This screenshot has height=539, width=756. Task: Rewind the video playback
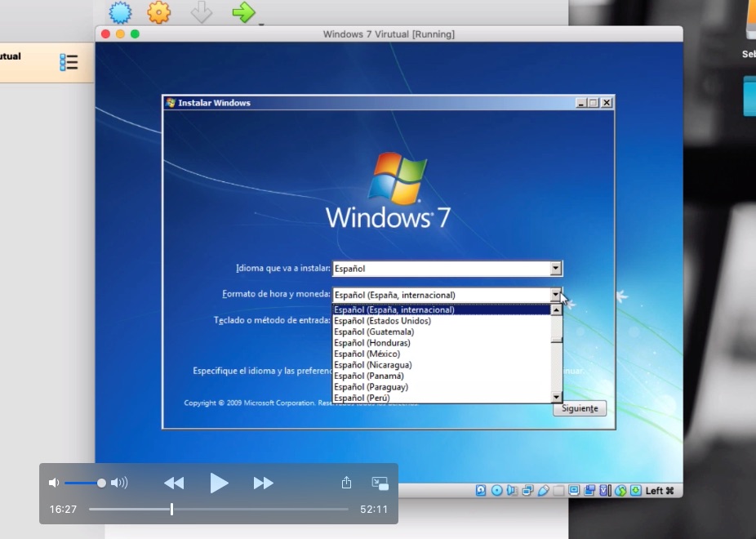[x=174, y=483]
